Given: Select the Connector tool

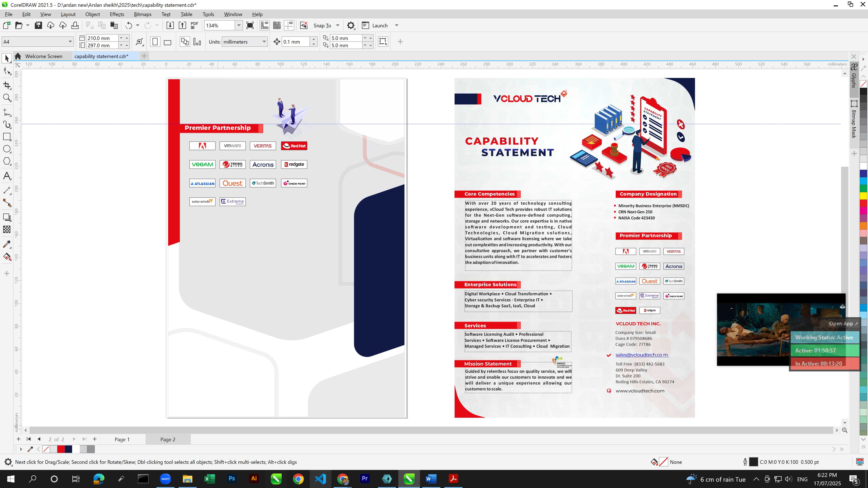Looking at the screenshot, I should tap(7, 203).
